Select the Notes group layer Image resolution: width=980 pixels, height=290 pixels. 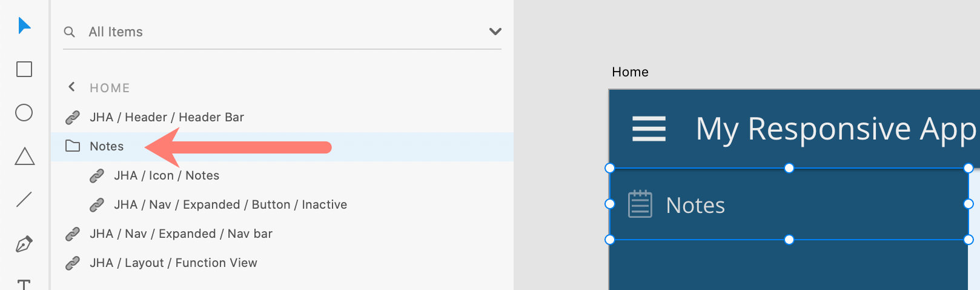(x=107, y=146)
